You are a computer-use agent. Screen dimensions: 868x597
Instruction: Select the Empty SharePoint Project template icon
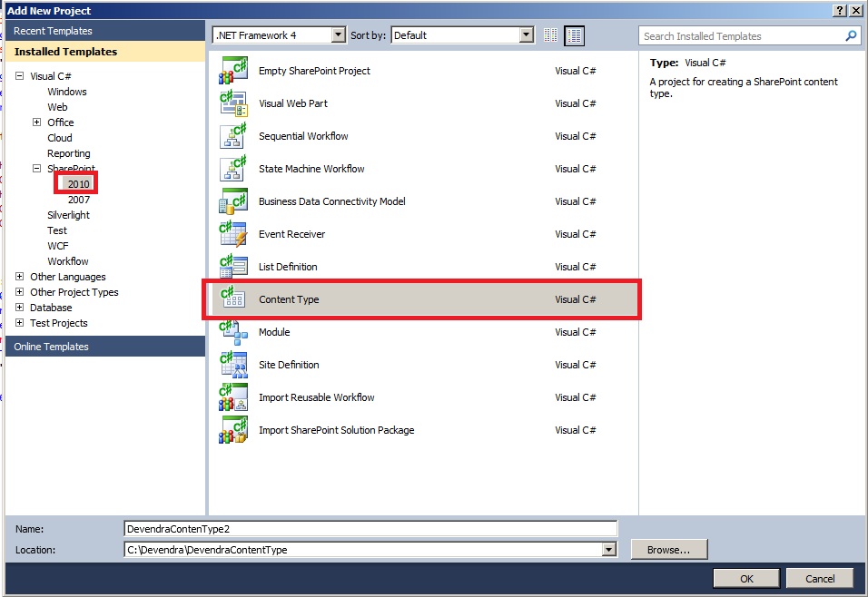233,70
